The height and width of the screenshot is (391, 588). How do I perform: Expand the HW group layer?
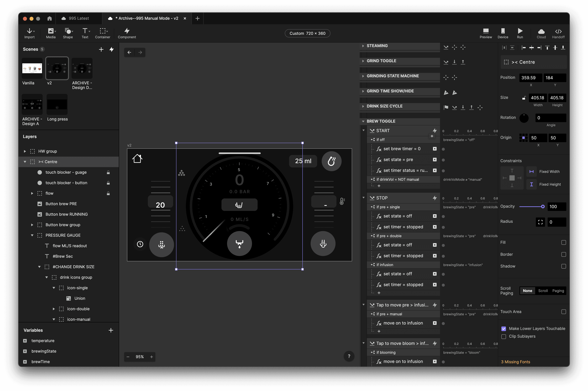pos(25,151)
